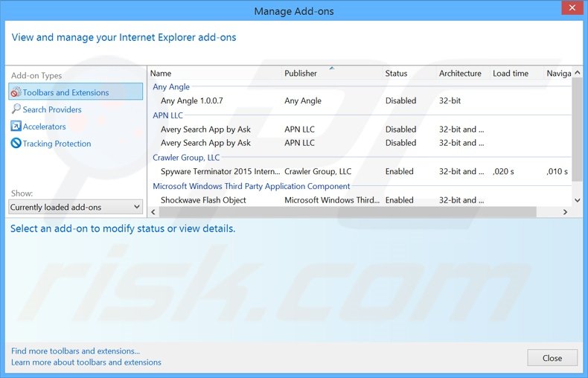Open the Currently loaded add-ons dropdown

(x=76, y=207)
